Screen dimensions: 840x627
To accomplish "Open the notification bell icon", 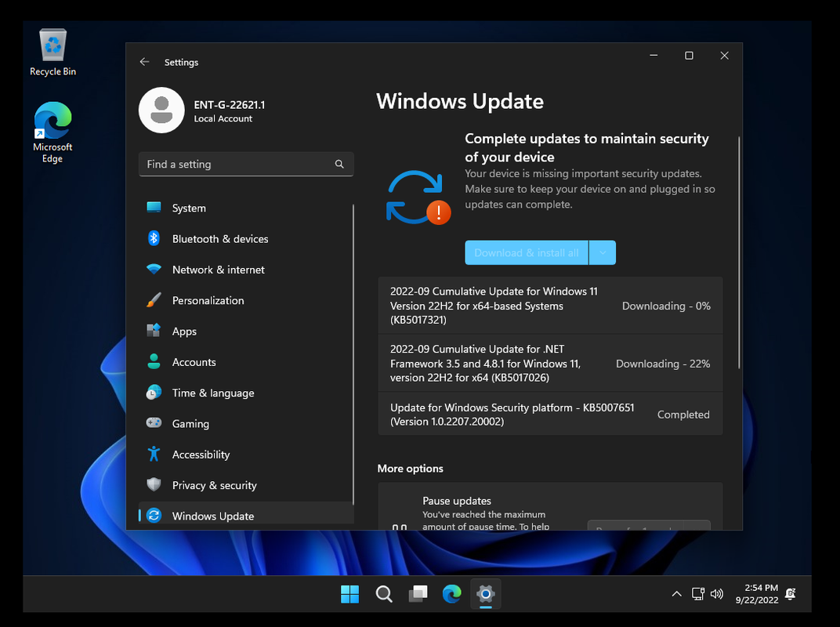I will tap(790, 594).
